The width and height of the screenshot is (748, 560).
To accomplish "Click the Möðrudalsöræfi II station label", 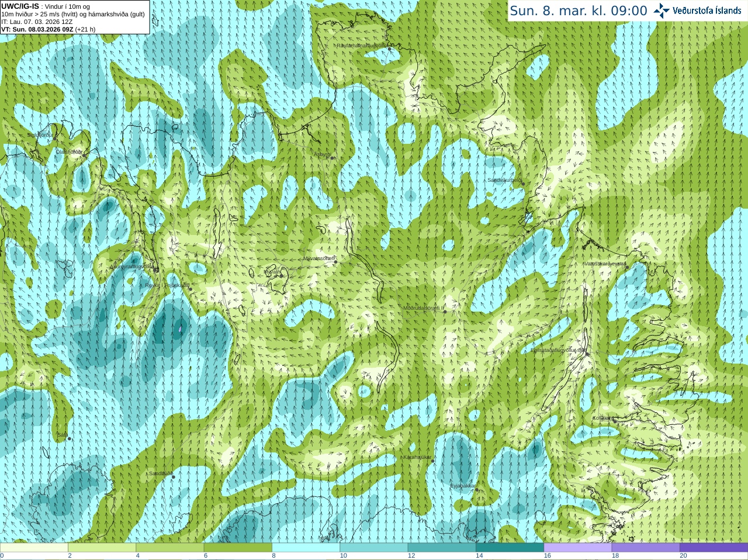I will [x=424, y=308].
